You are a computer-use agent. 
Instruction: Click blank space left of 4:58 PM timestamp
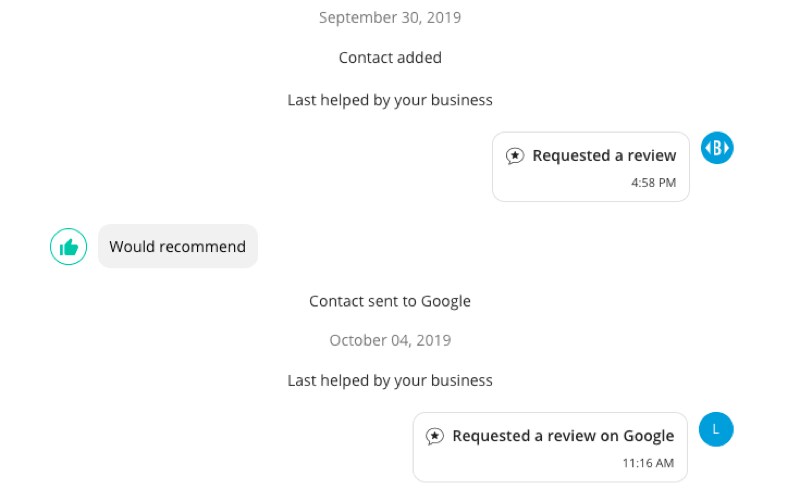[560, 184]
